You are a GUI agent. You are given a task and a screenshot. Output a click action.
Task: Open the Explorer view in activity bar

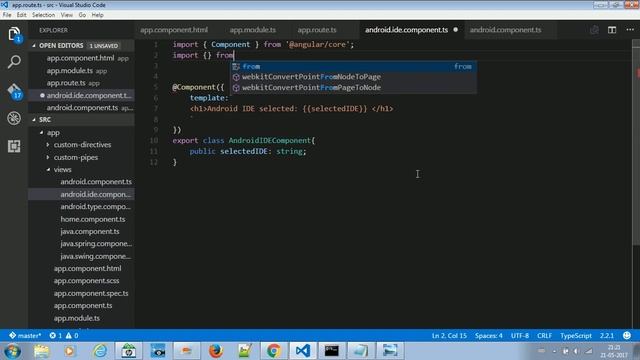point(14,34)
